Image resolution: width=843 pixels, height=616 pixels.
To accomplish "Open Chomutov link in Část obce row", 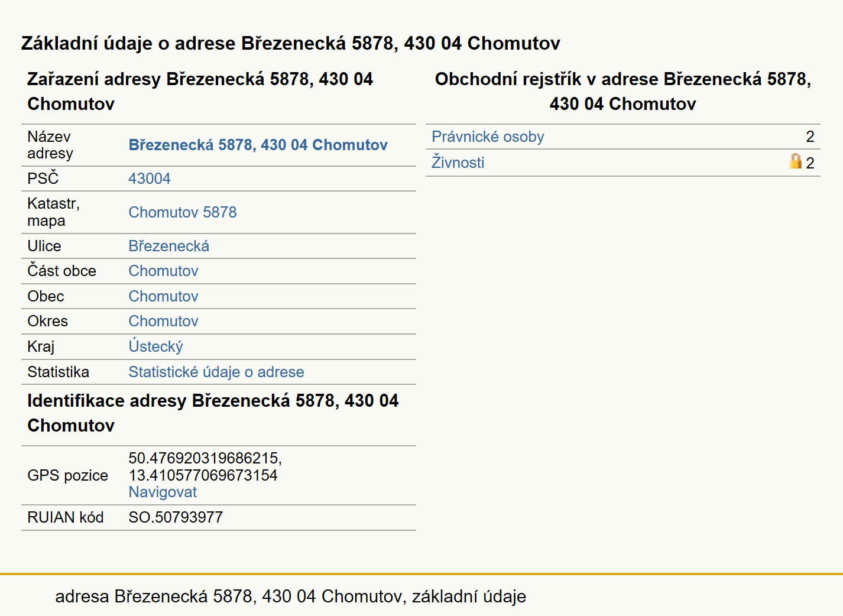I will [164, 271].
